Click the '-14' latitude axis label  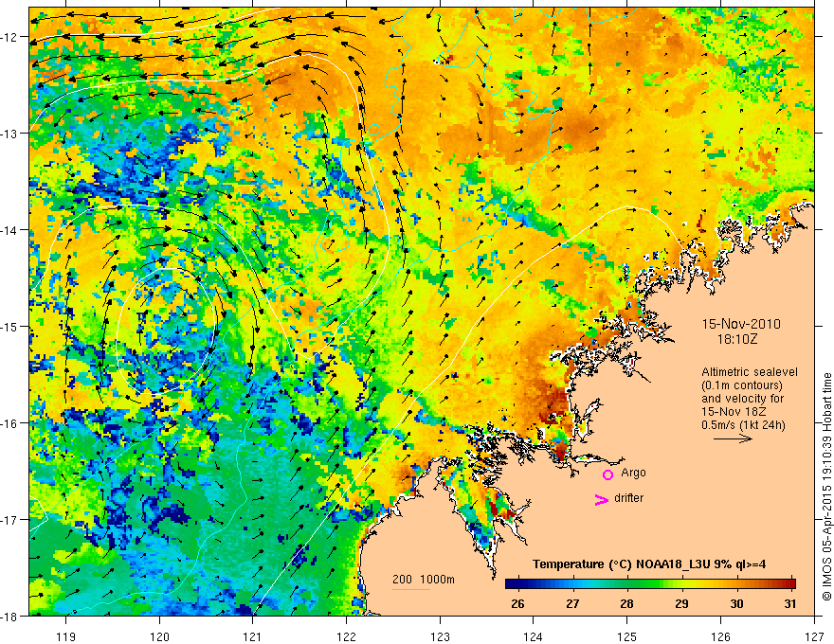coord(11,230)
